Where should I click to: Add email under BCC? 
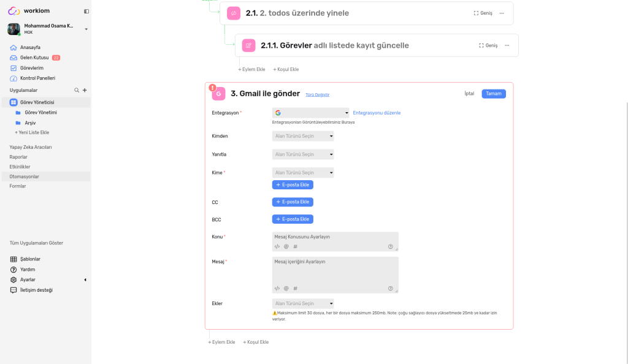pos(293,219)
